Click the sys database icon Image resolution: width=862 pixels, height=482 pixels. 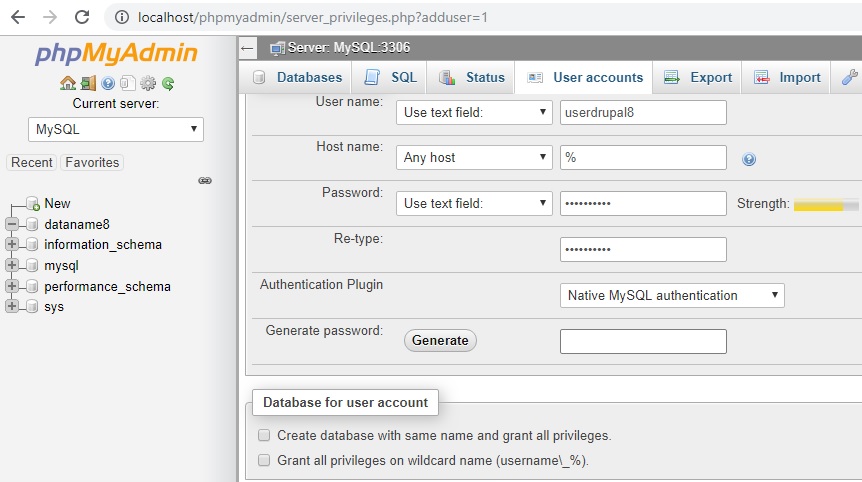(x=32, y=307)
